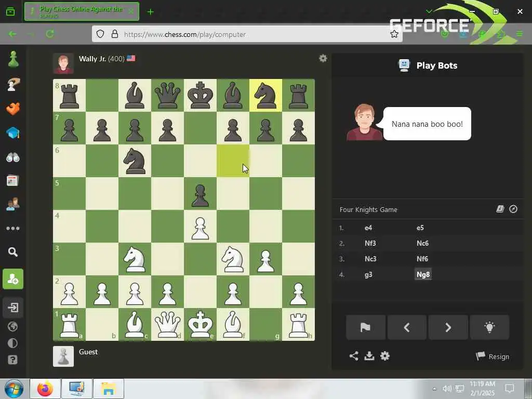The width and height of the screenshot is (532, 399).
Task: Open Windows Start button
Action: click(14, 389)
